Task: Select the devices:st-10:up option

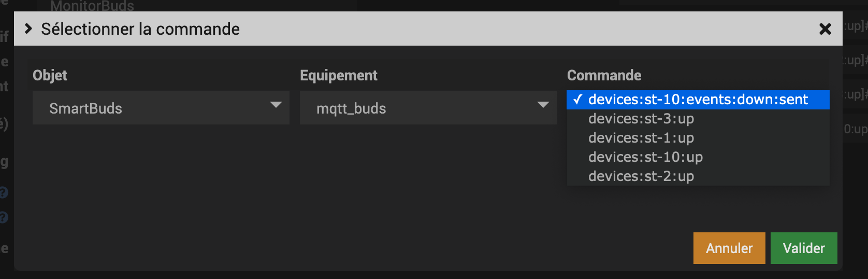Action: click(645, 157)
